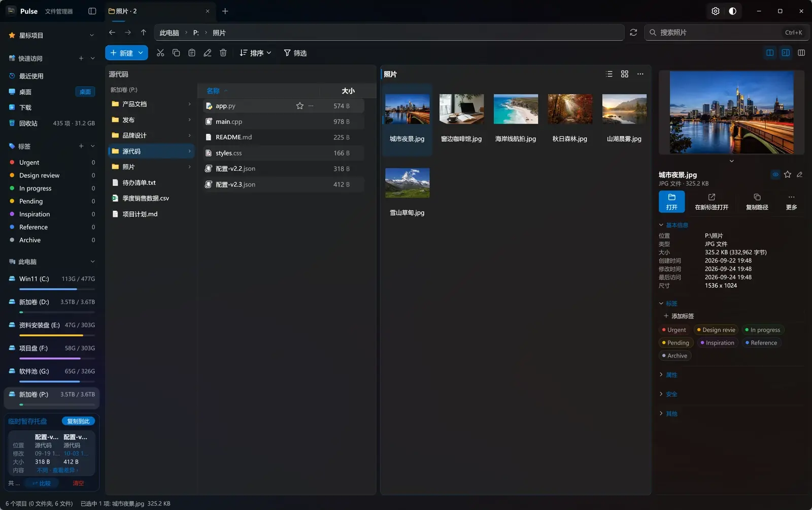Screen dimensions: 812x510
Task: Favorite 城市夜景.jpg with the star icon
Action: (788, 174)
